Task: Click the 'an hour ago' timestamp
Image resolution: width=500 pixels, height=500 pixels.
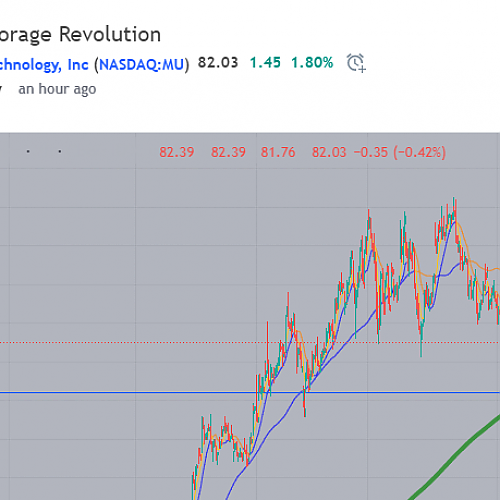Action: click(57, 89)
